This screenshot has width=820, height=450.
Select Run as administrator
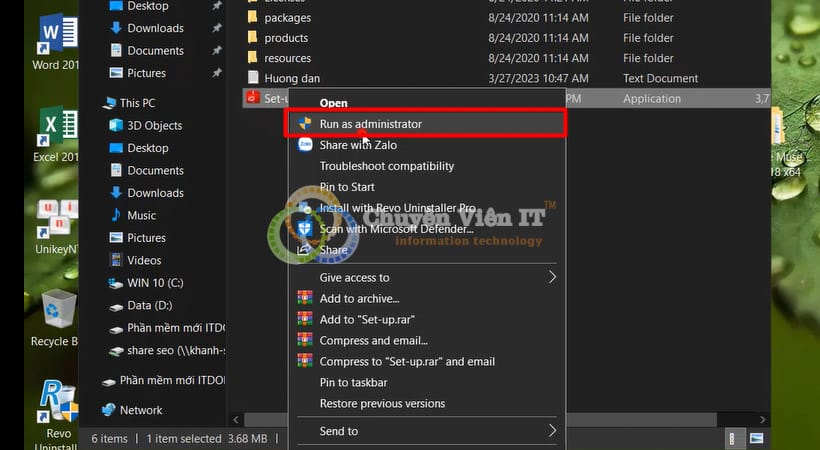pos(425,123)
